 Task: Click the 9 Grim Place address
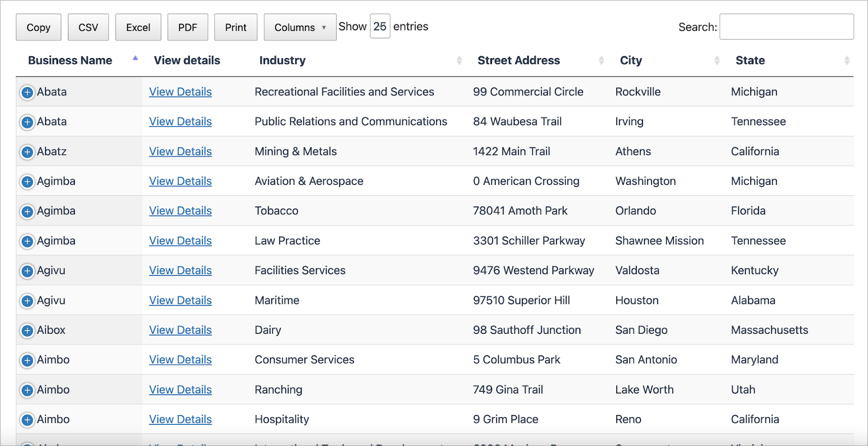[506, 419]
